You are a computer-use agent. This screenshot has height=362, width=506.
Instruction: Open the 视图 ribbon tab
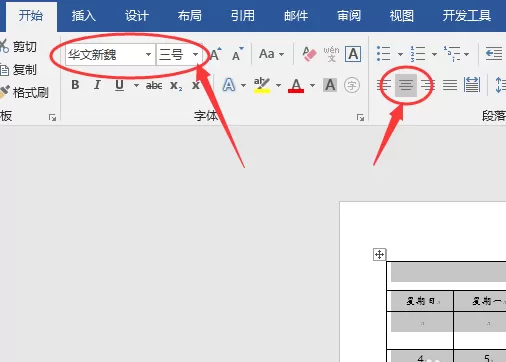(402, 16)
